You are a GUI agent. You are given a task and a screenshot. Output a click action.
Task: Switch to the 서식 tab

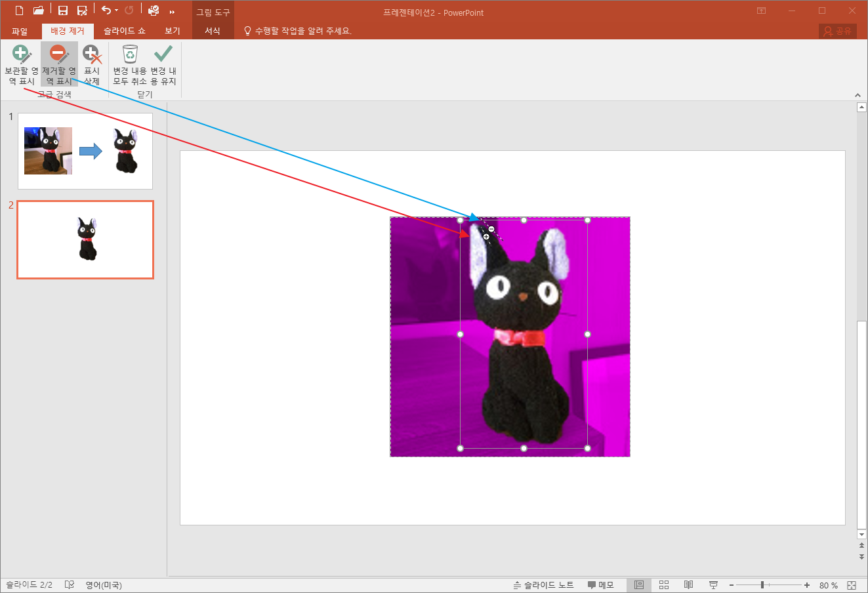coord(213,31)
